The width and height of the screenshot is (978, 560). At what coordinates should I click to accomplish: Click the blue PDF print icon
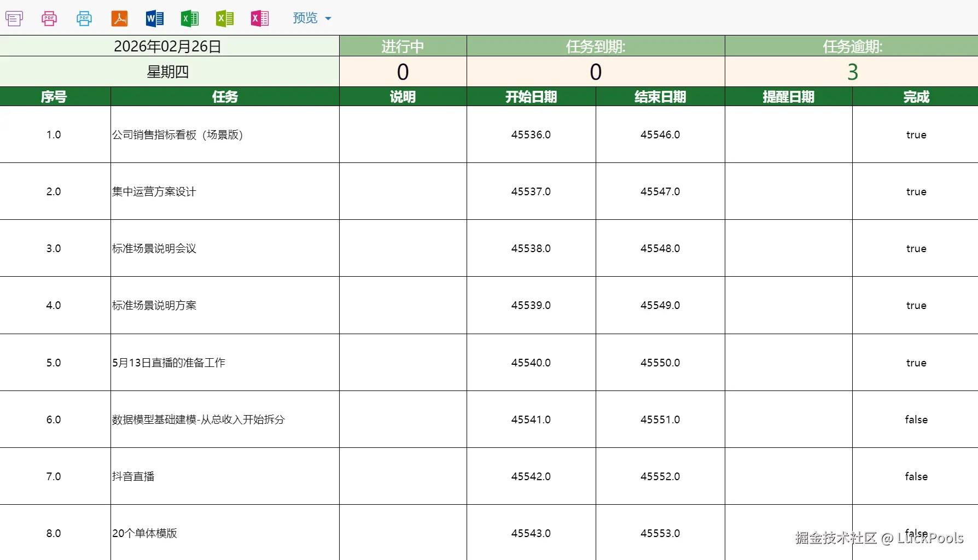pyautogui.click(x=84, y=19)
